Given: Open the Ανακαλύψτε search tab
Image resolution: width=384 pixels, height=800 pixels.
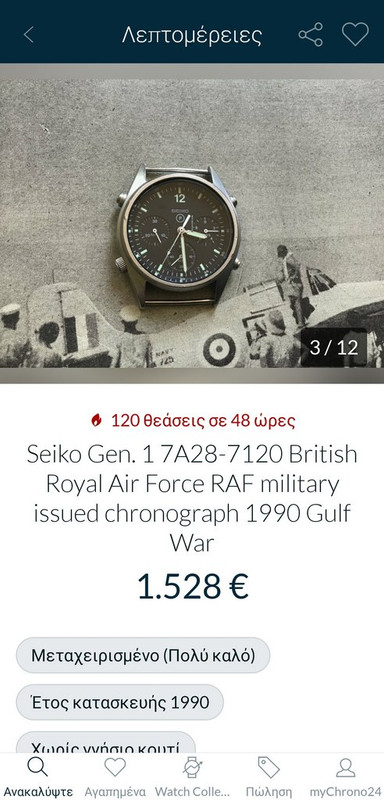Looking at the screenshot, I should coord(38,777).
